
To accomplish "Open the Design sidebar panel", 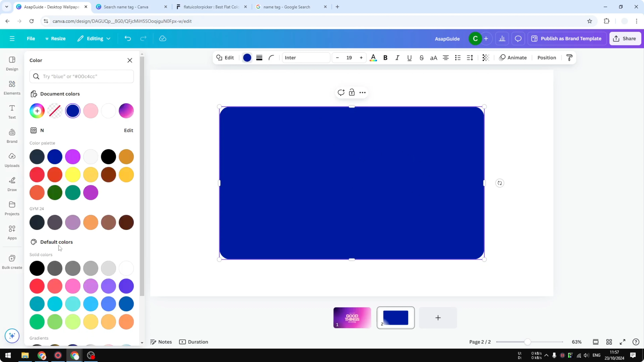I will tap(12, 63).
